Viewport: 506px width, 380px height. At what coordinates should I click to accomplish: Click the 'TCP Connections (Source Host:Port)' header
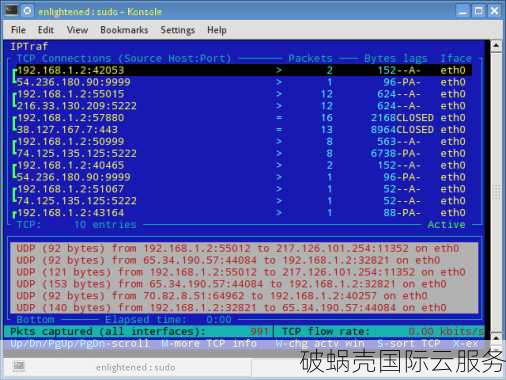point(124,58)
